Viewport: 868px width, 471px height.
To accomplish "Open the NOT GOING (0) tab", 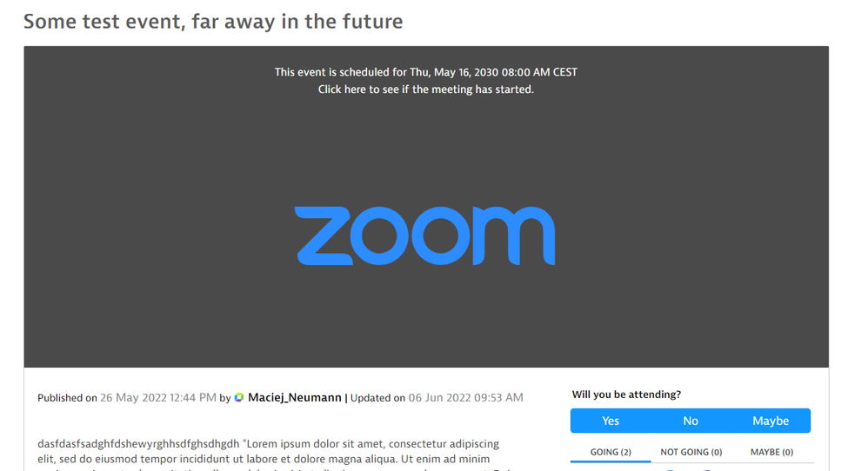I will [x=691, y=452].
